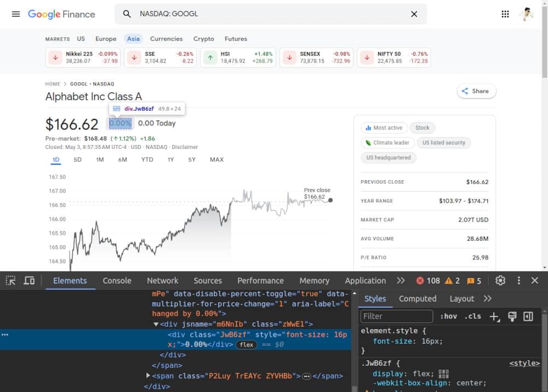548x392 pixels.
Task: Toggle the .cls element classes pane
Action: click(x=472, y=316)
